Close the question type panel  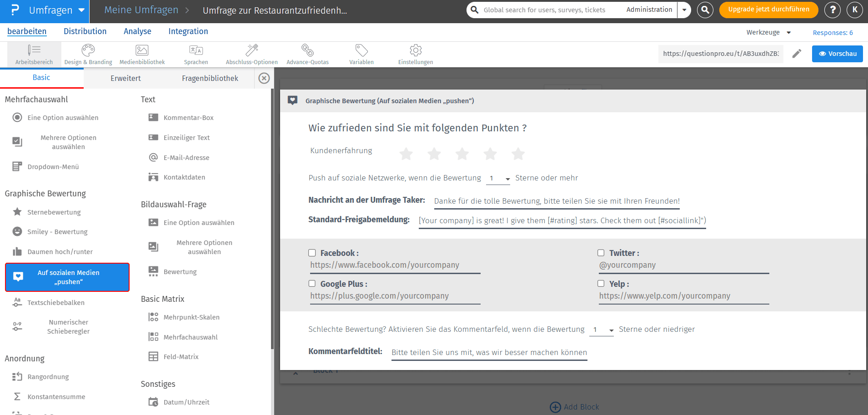tap(264, 78)
